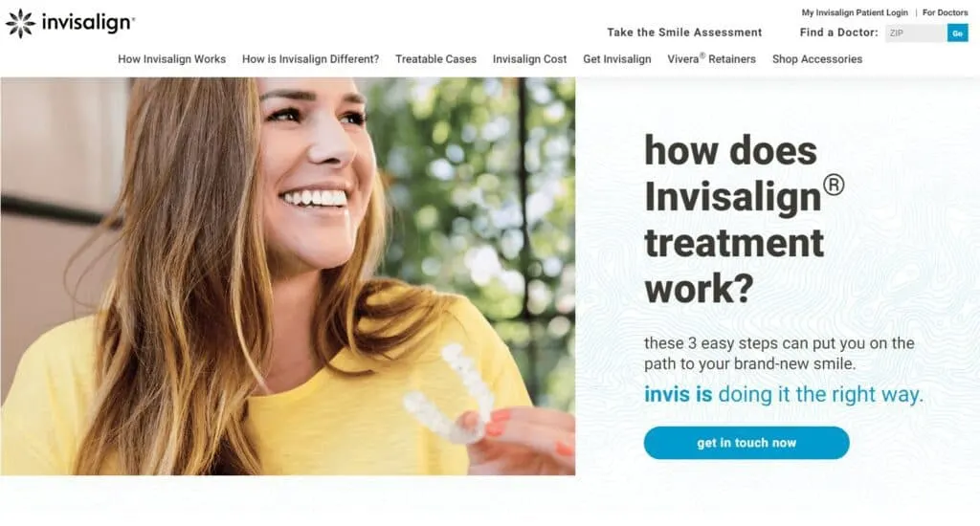Image resolution: width=980 pixels, height=526 pixels.
Task: Click the Invisalign starburst logo icon
Action: pos(21,23)
